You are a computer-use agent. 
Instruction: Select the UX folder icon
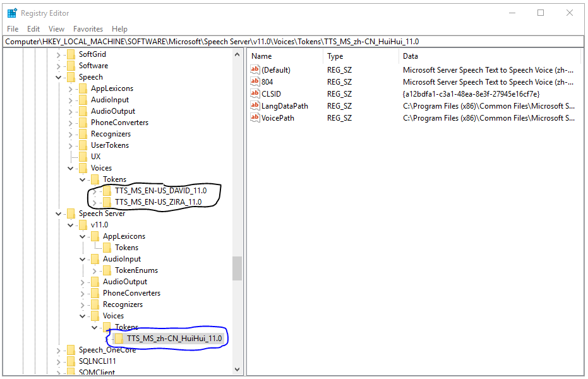pyautogui.click(x=83, y=156)
